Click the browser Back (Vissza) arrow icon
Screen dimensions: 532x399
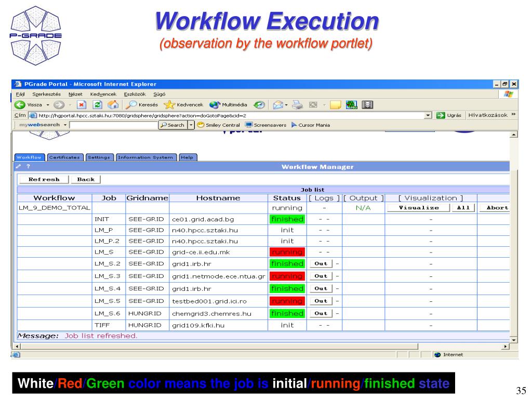coord(20,105)
